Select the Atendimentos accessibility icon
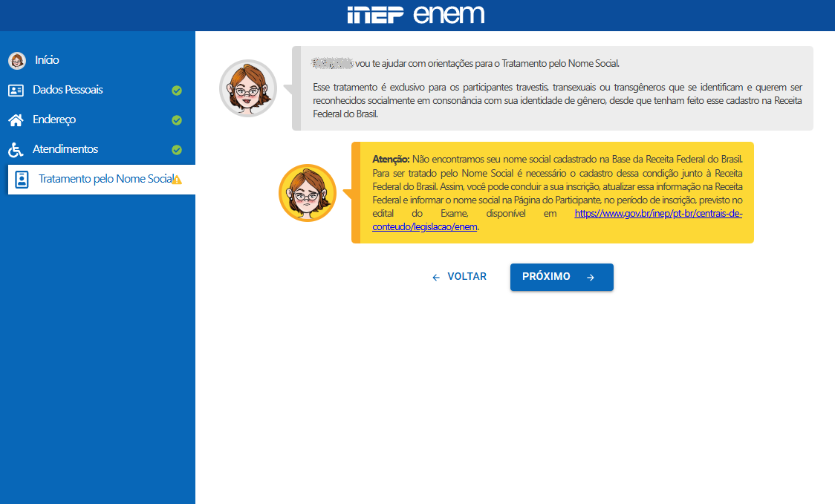Image resolution: width=835 pixels, height=504 pixels. point(17,148)
